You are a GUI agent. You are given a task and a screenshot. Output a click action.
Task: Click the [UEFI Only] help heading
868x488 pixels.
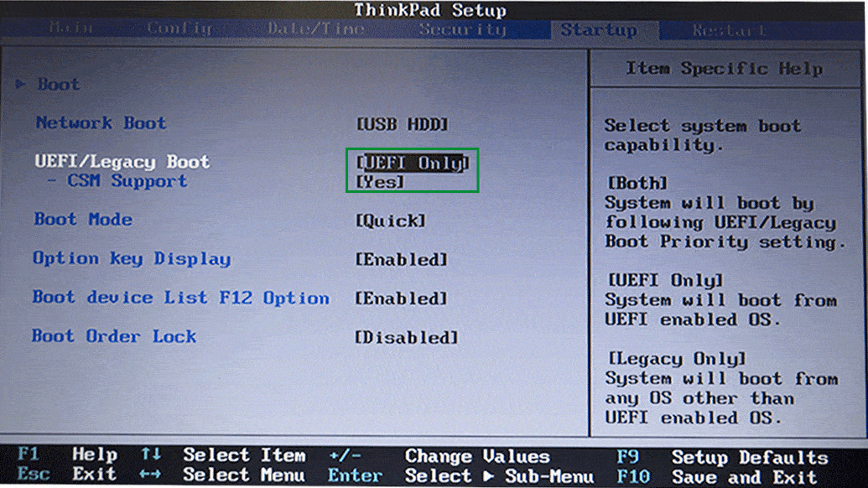tap(665, 281)
